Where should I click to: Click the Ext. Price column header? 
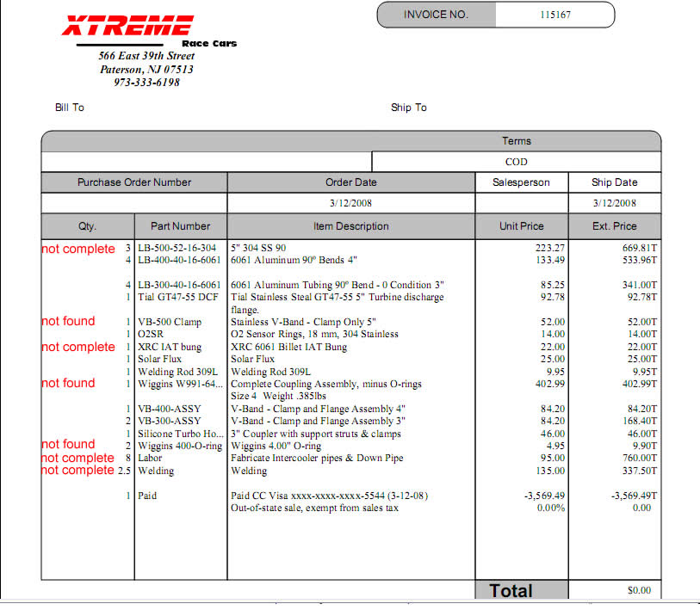point(614,226)
